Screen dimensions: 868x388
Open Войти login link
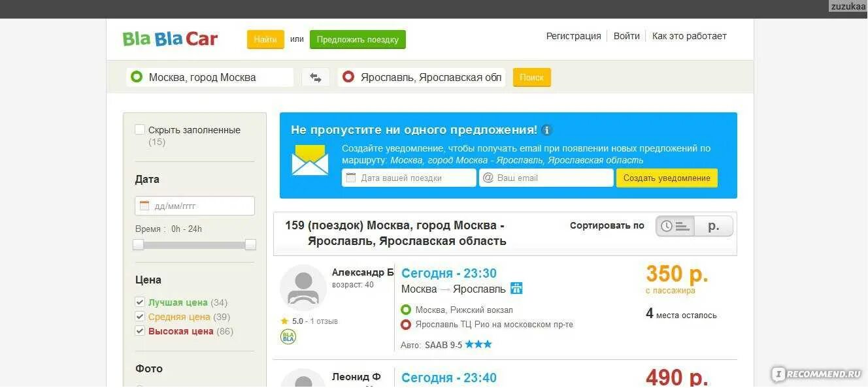626,36
